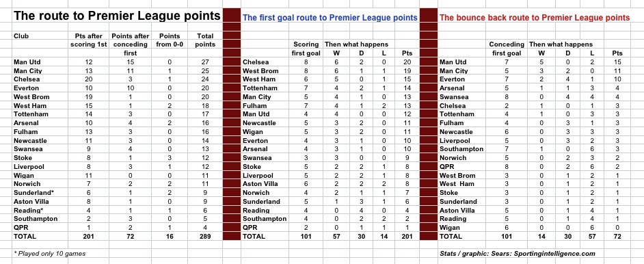Click the TOTAL label in the middle table
The image size is (644, 264).
click(x=254, y=236)
